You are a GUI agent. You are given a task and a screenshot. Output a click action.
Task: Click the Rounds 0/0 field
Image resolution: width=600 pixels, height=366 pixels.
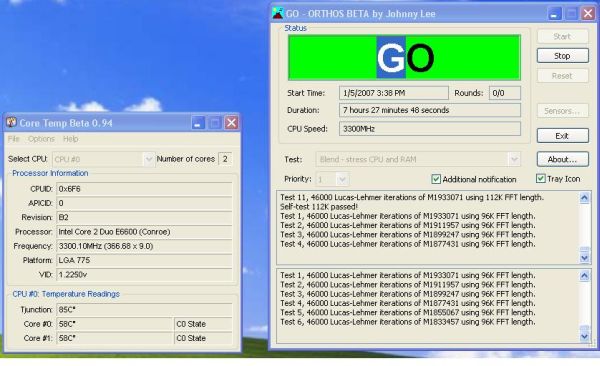point(505,93)
